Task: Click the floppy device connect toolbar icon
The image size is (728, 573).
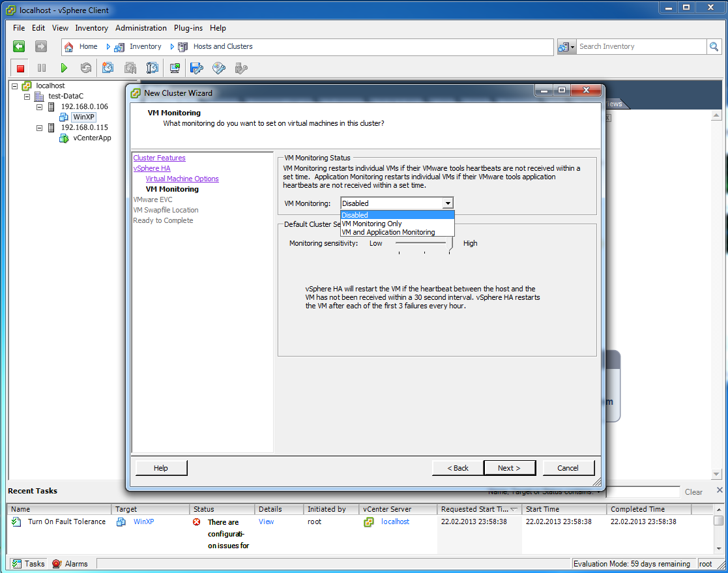Action: (197, 68)
